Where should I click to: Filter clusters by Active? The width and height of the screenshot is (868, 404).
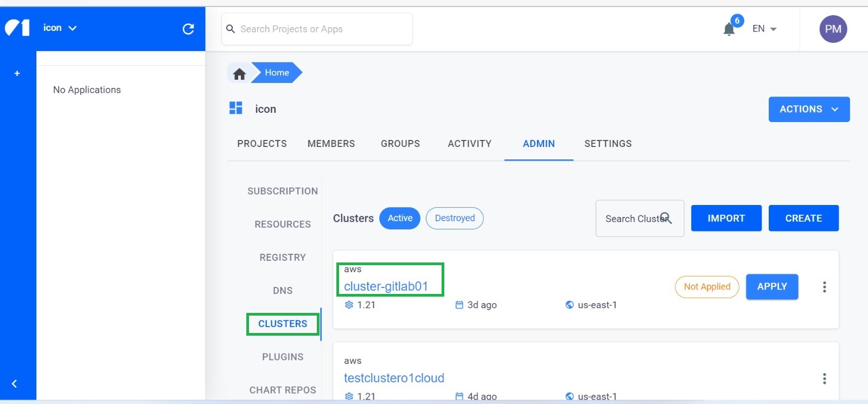pos(400,218)
